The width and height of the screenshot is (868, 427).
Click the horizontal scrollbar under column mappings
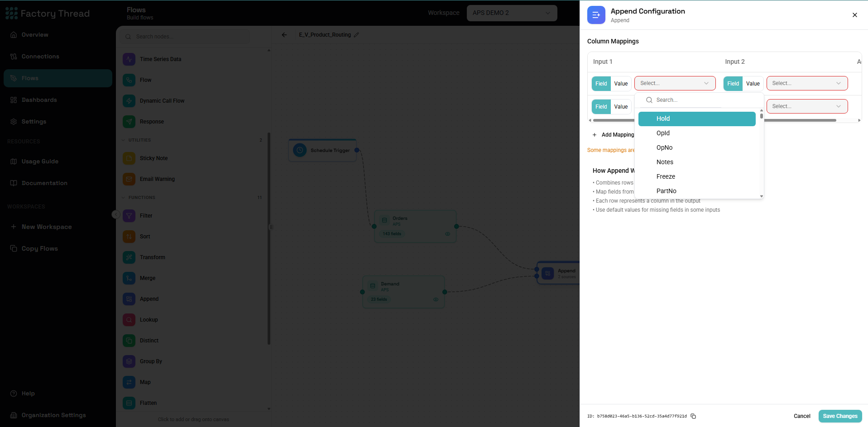pyautogui.click(x=799, y=120)
